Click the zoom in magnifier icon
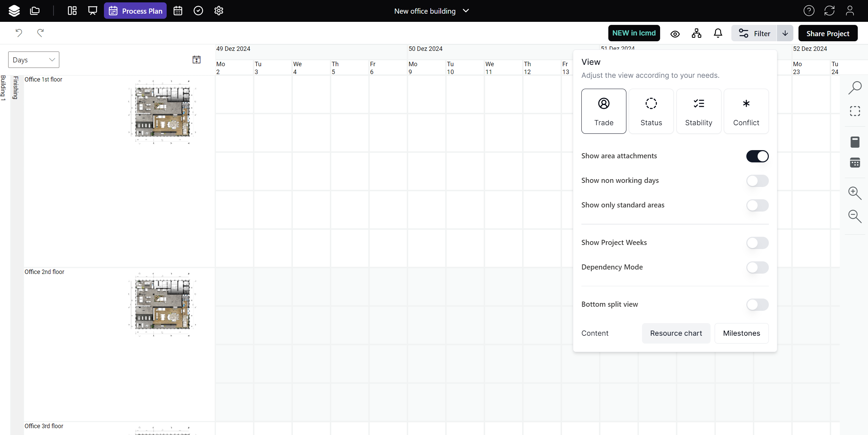This screenshot has width=868, height=435. coord(855,193)
